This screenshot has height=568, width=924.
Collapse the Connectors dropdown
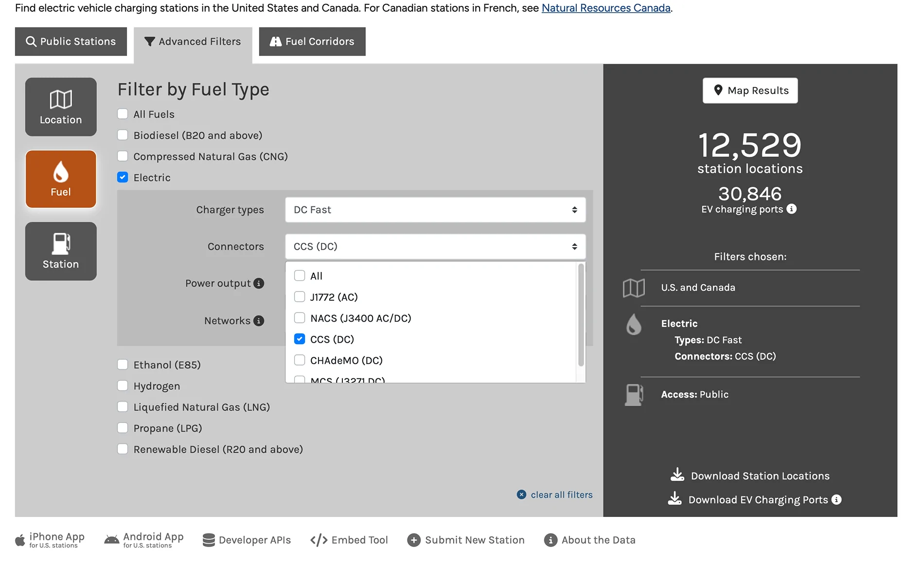pyautogui.click(x=435, y=246)
